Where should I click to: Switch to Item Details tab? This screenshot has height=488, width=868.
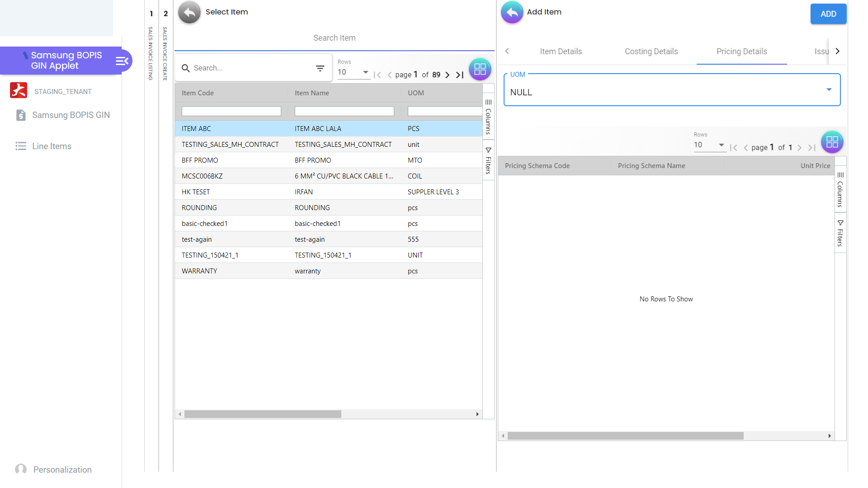(561, 52)
